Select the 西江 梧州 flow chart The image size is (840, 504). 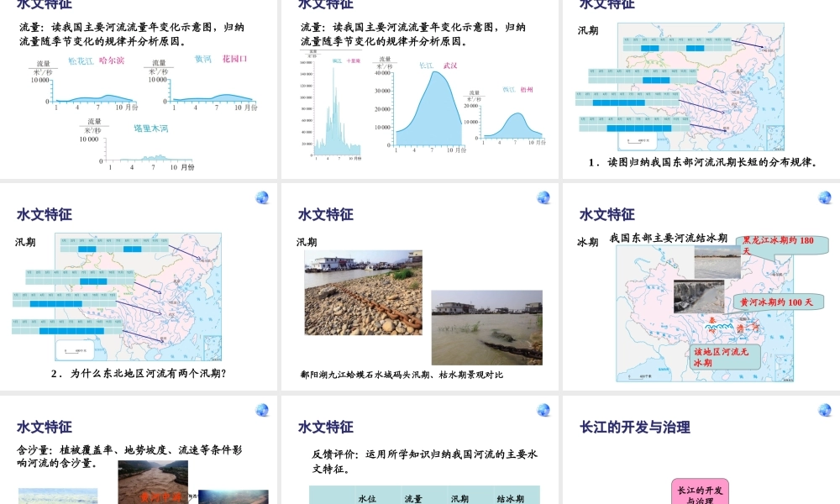coord(505,116)
